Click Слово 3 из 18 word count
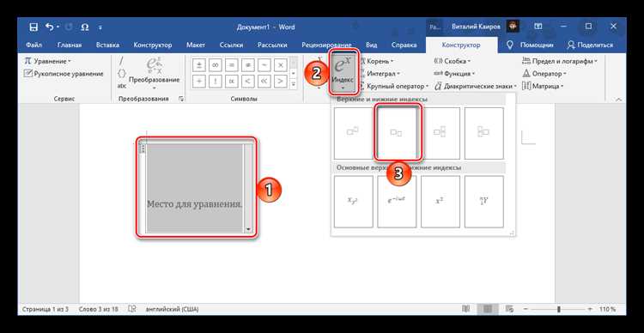644x333 pixels. (98, 309)
